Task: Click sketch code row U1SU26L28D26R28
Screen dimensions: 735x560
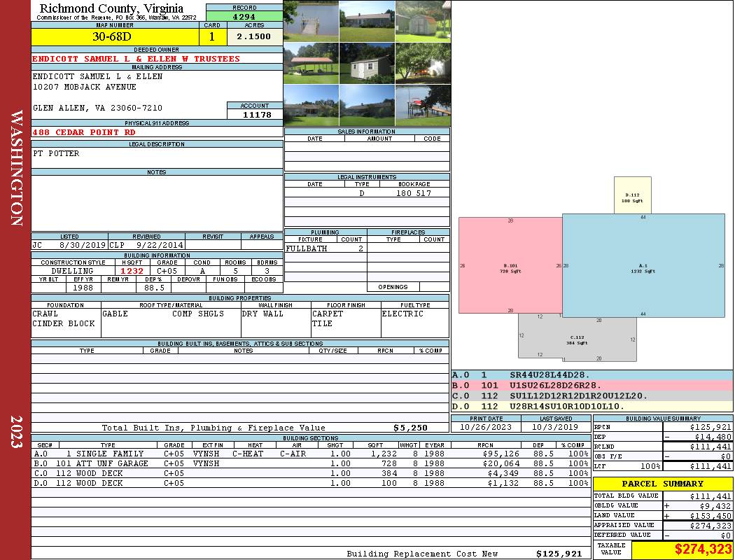Action: [x=591, y=385]
